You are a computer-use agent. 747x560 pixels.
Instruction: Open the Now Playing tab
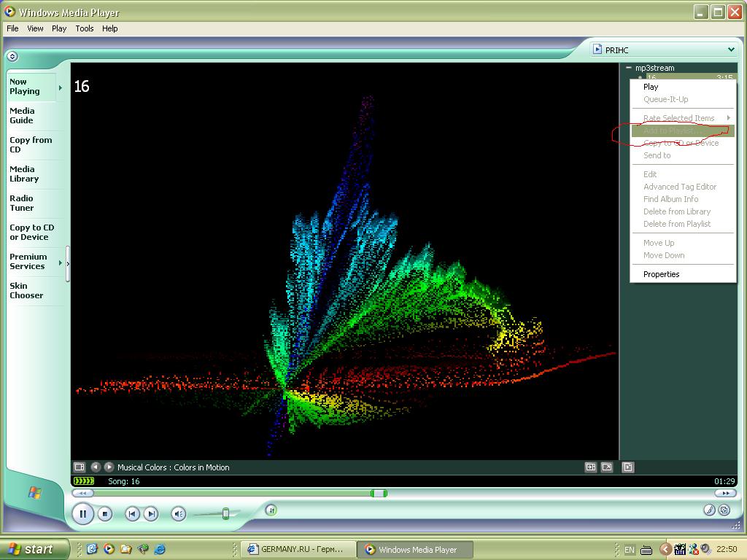pyautogui.click(x=25, y=87)
